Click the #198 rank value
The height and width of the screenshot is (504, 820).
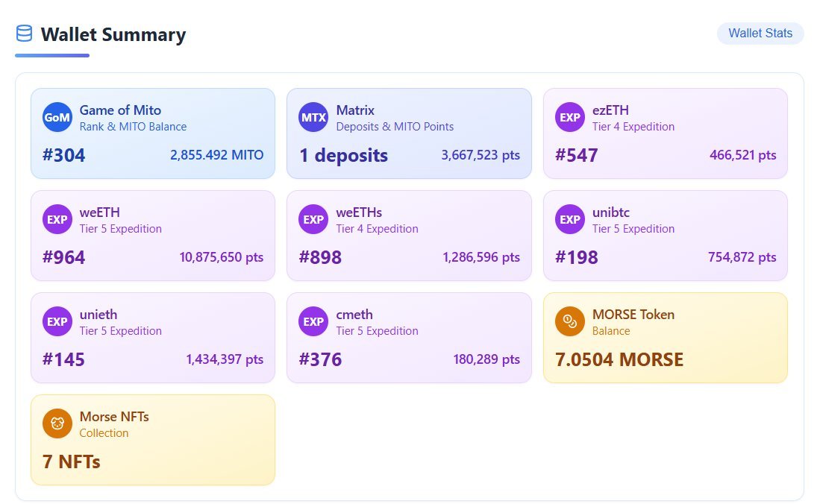[576, 257]
